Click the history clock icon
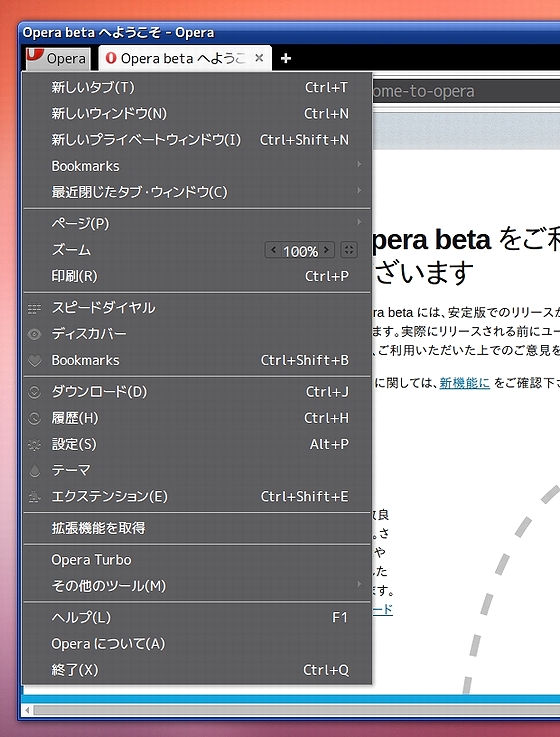Screen dimensions: 560x737 [34, 418]
